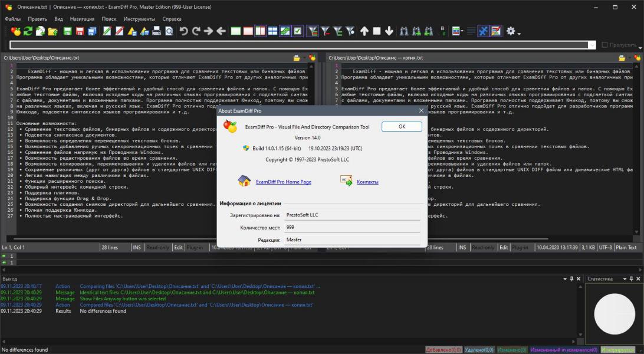Open the Инструменты menu

(x=139, y=19)
